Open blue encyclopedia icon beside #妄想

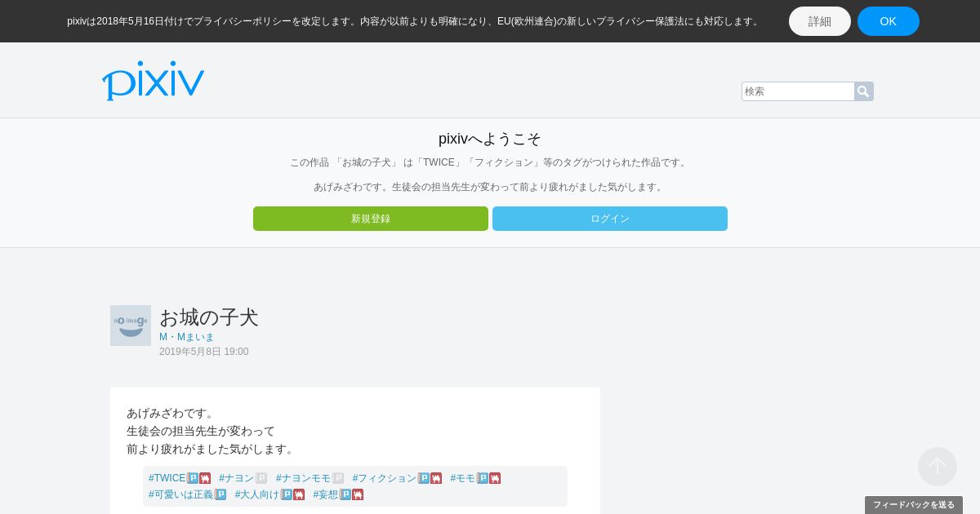pos(345,494)
